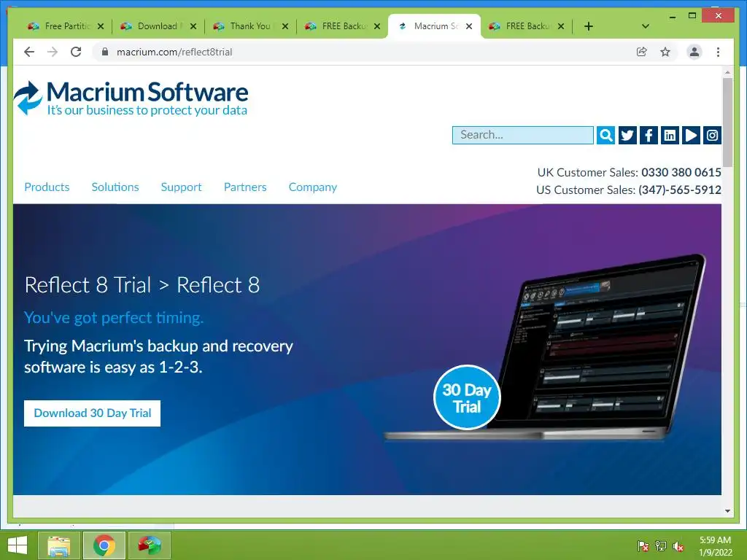Viewport: 747px width, 560px height.
Task: Open Macrium's YouTube channel icon
Action: [x=691, y=135]
